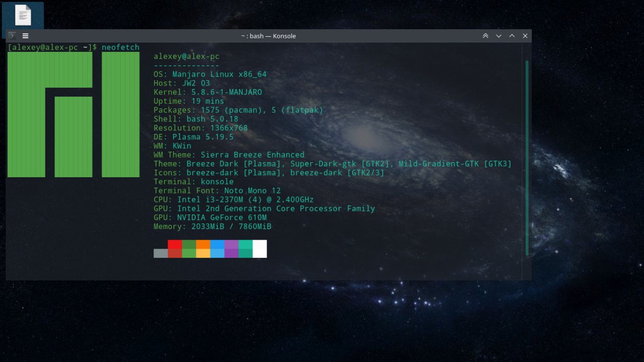Click the 'Kernel: 5.8.6-1-MANJARO' line

coord(208,92)
